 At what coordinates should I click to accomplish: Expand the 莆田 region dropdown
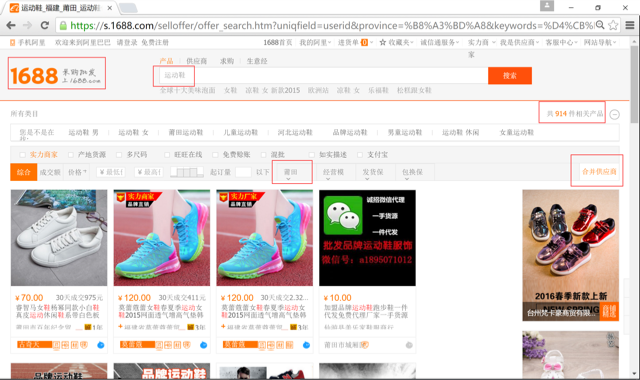(x=292, y=172)
